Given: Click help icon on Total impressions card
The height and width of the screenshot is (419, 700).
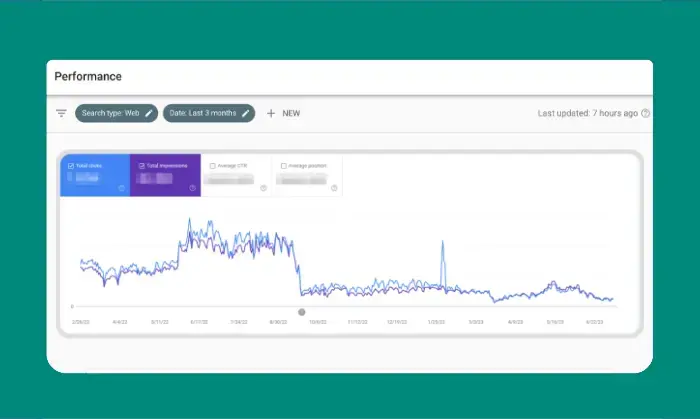Looking at the screenshot, I should pyautogui.click(x=193, y=188).
